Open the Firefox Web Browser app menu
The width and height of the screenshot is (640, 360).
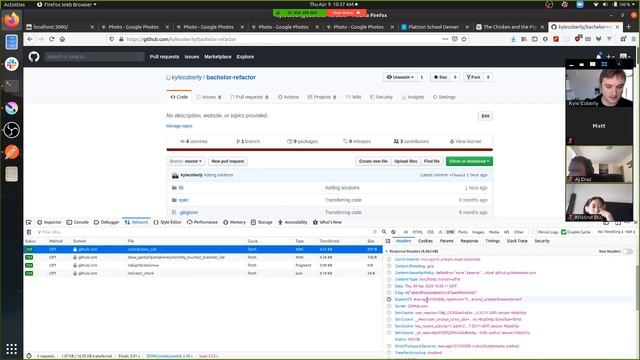tap(67, 4)
